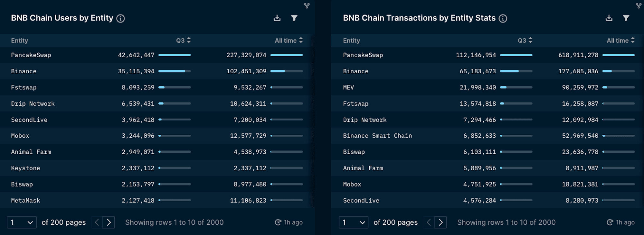Click Entity column header in Users table

[20, 41]
